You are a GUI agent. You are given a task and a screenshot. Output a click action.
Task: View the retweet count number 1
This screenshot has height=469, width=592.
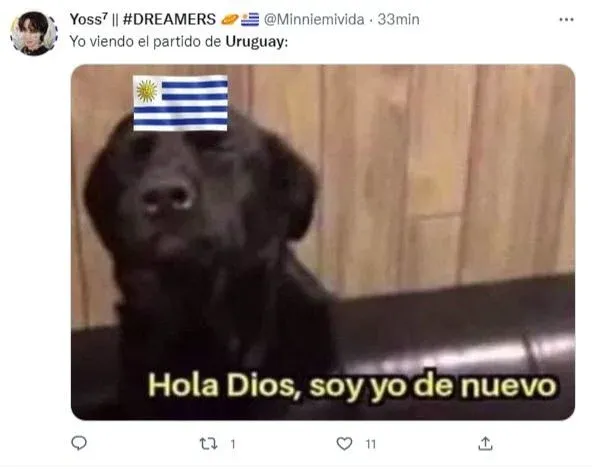[233, 444]
